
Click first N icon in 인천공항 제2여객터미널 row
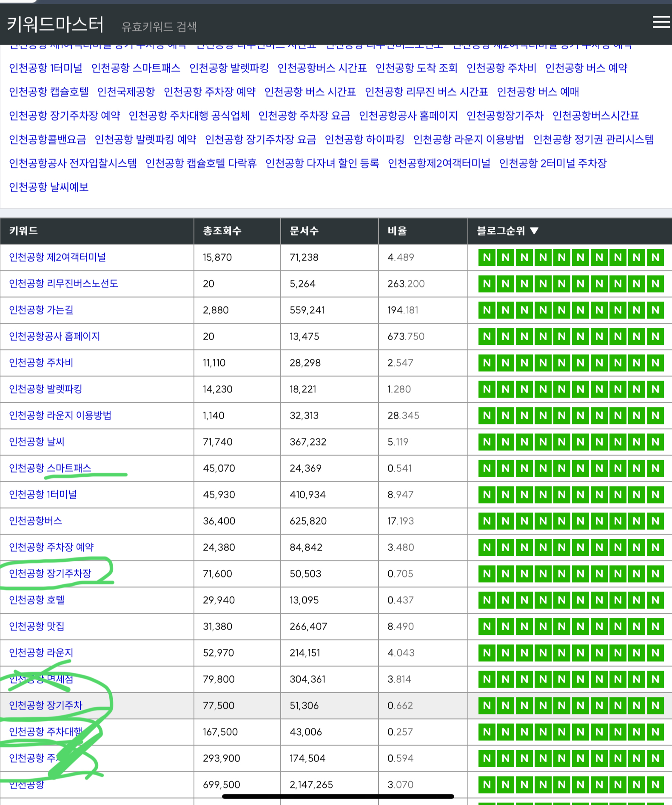coord(487,257)
